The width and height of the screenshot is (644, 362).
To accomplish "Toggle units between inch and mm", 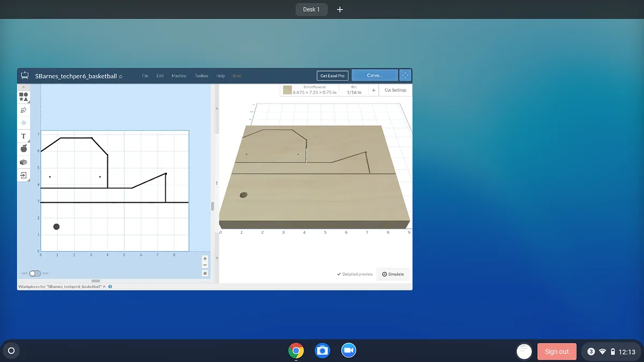I will [35, 273].
